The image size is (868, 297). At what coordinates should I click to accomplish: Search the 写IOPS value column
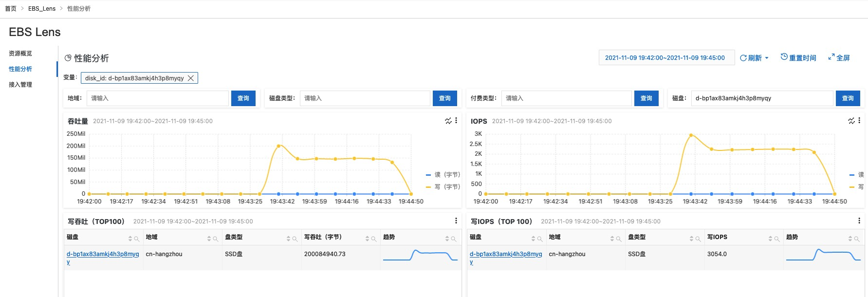pyautogui.click(x=777, y=239)
